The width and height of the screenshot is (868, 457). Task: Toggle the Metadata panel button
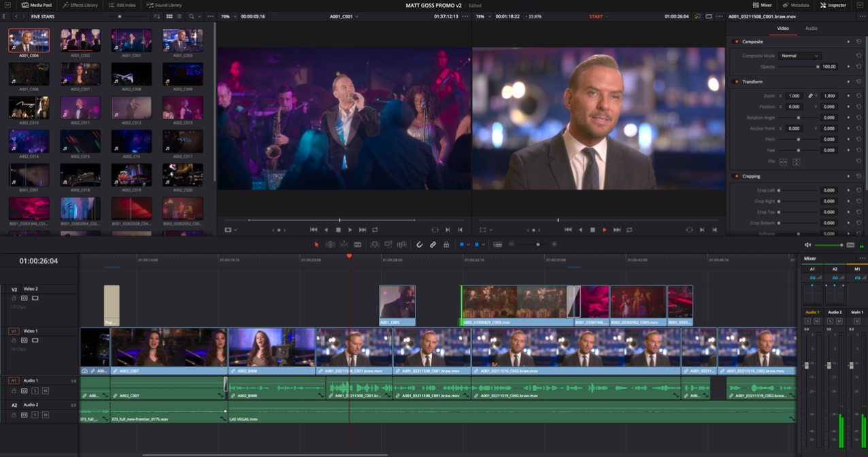(796, 5)
